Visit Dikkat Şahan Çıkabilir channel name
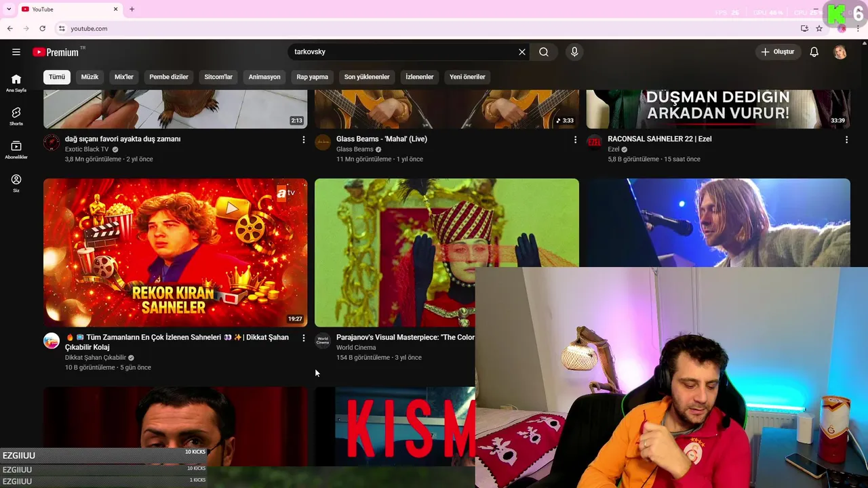Screen dimensions: 868x488 coord(96,358)
